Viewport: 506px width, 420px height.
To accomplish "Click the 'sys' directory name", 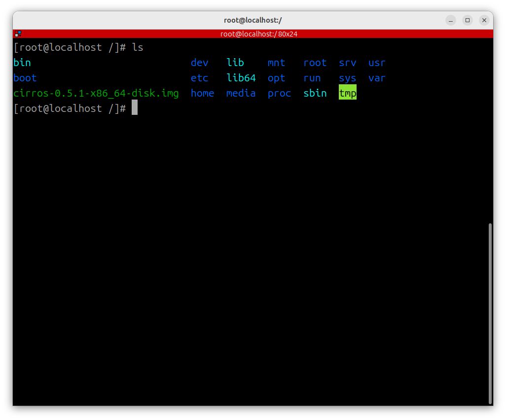I will (348, 78).
